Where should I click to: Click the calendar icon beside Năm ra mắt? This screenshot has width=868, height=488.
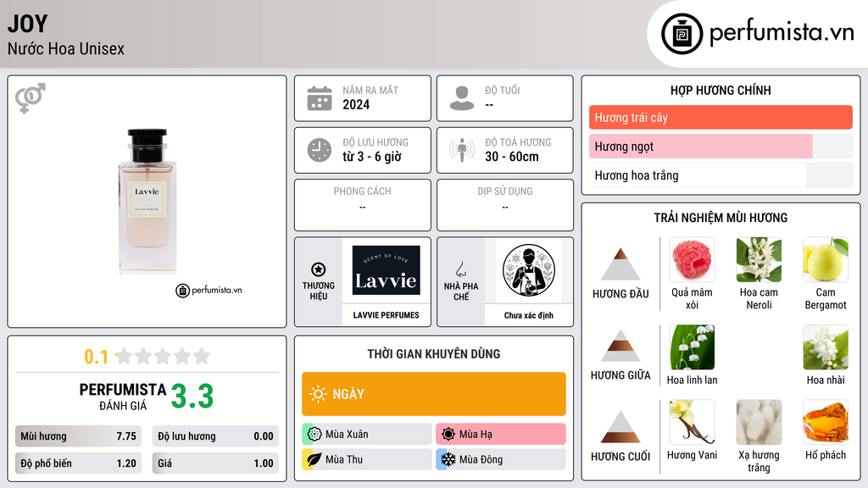coord(320,98)
